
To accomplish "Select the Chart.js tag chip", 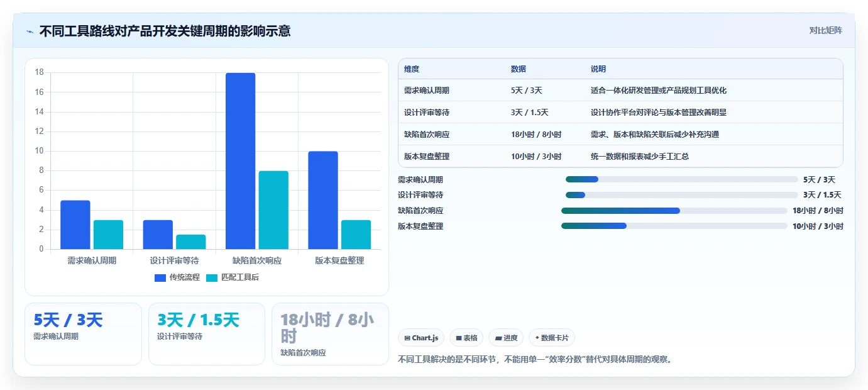I will tap(421, 338).
